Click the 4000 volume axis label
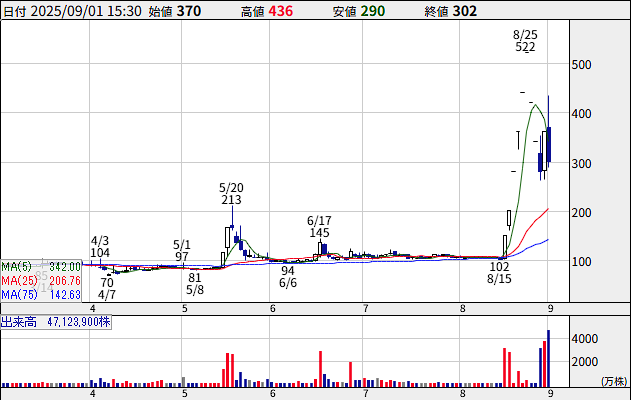The width and height of the screenshot is (631, 400). 585,339
